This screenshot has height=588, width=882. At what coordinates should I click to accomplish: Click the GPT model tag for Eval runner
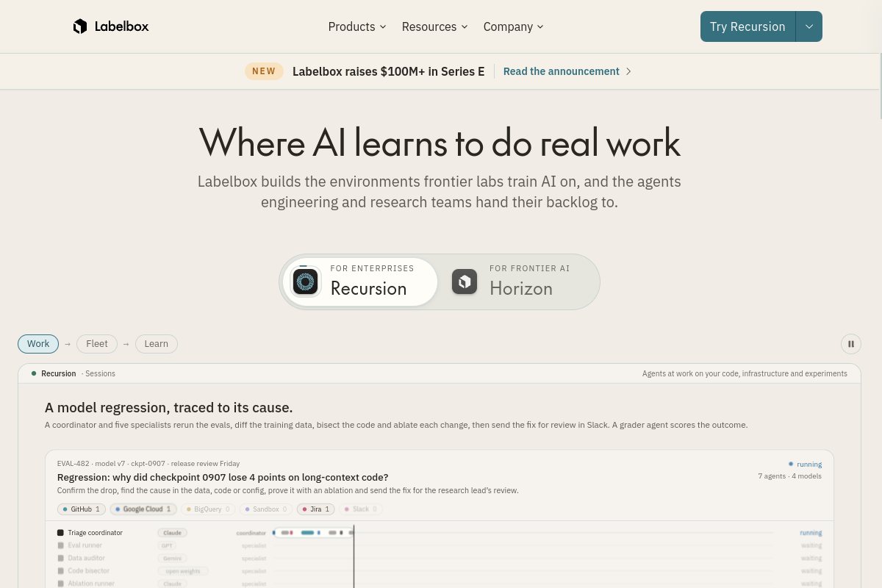(167, 545)
